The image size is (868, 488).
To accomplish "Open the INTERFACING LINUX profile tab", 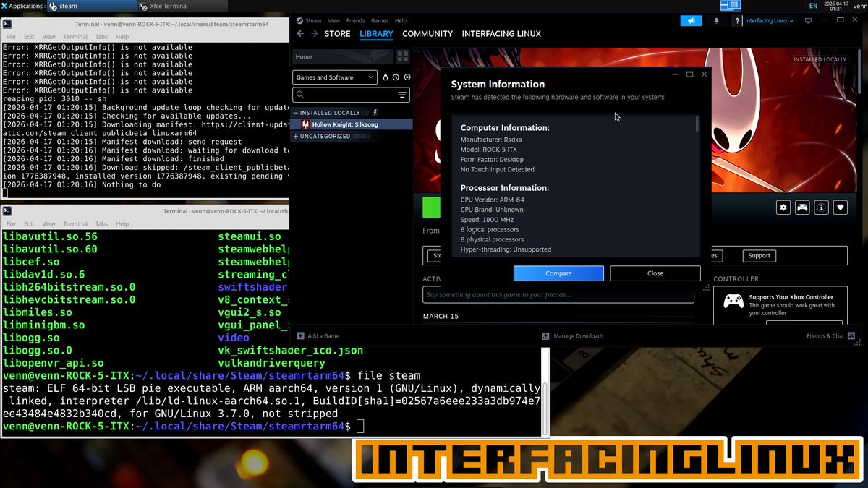I will pos(501,34).
